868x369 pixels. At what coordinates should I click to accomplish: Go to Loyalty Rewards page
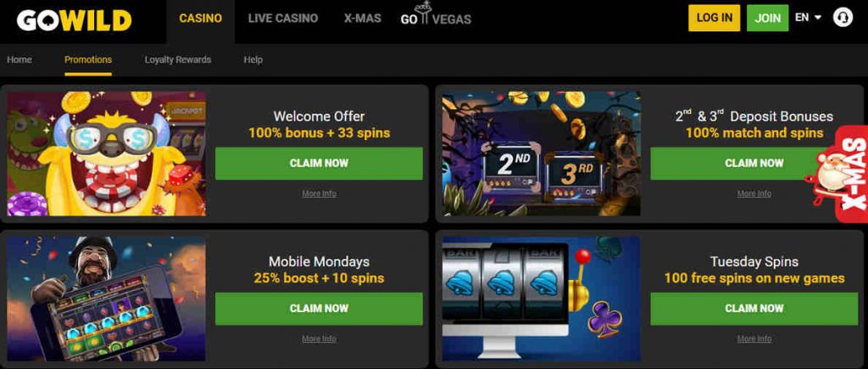178,60
